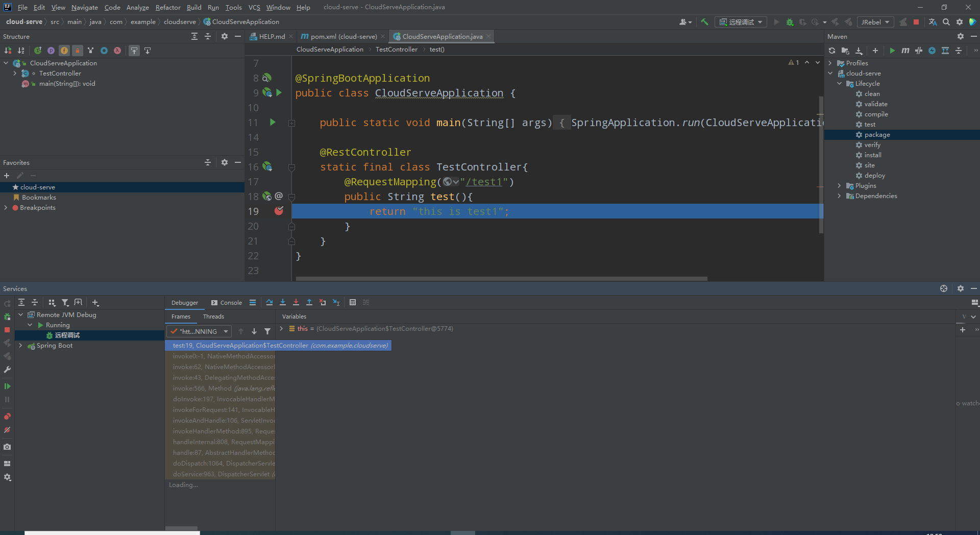Reload All Maven Projects icon
980x535 pixels.
click(x=832, y=51)
